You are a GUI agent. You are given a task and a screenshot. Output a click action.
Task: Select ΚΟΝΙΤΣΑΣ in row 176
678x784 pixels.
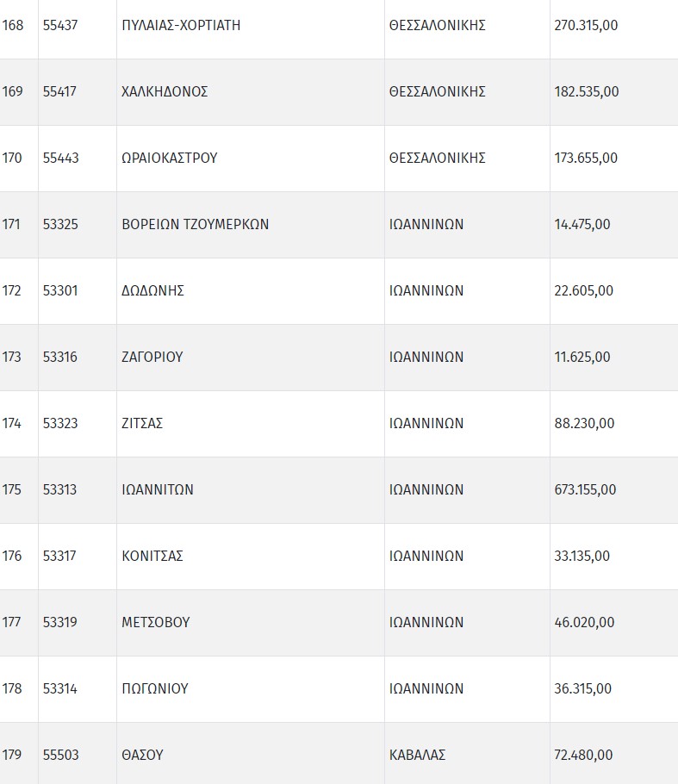pyautogui.click(x=152, y=556)
